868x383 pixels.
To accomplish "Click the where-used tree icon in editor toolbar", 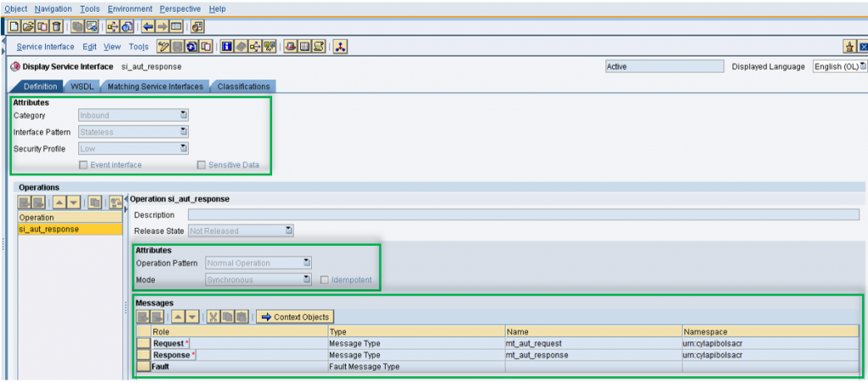I will tap(255, 47).
